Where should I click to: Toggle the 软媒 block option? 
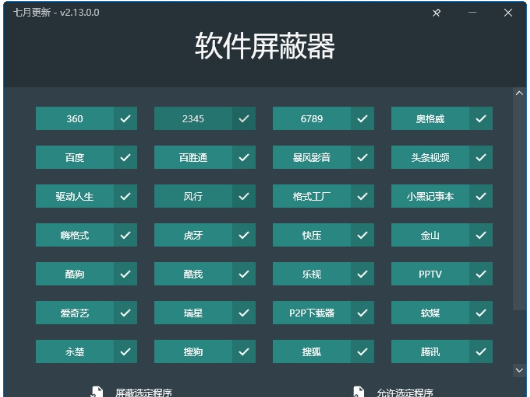442,313
